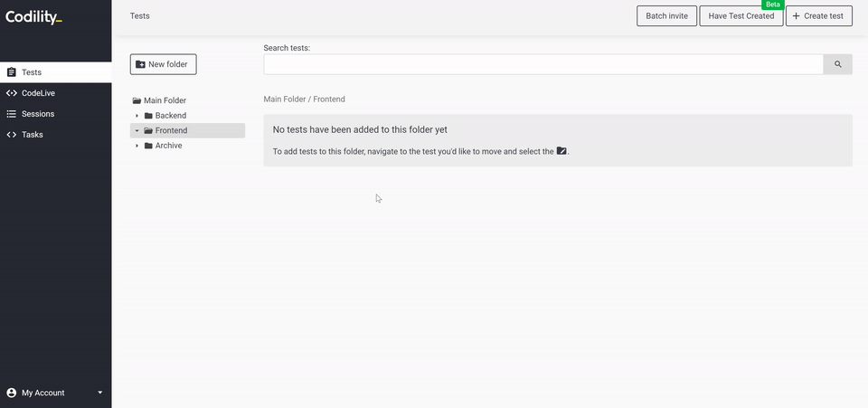Select Main Folder in the tree
This screenshot has width=868, height=408.
point(165,100)
